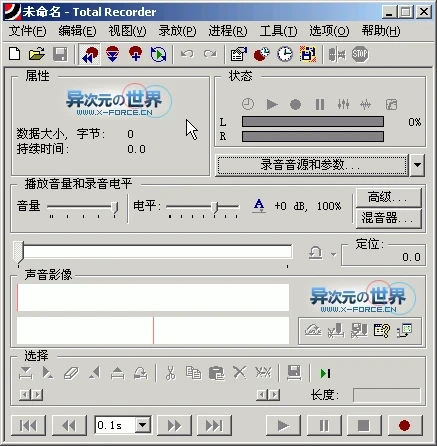Expand dropdown arrow beside 录音音源和参数
Image resolution: width=437 pixels, height=446 pixels.
tap(417, 165)
